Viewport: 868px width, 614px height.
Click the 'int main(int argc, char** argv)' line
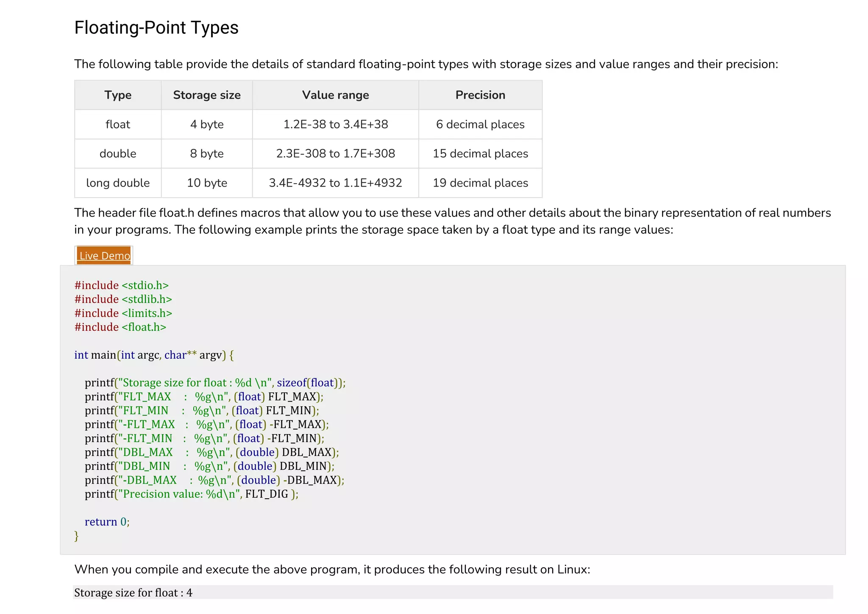[x=154, y=355]
